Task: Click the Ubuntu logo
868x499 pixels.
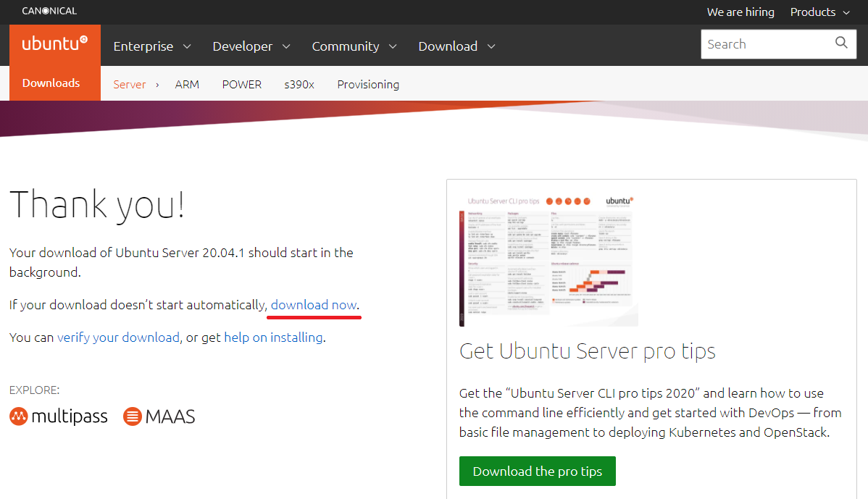Action: click(x=55, y=43)
